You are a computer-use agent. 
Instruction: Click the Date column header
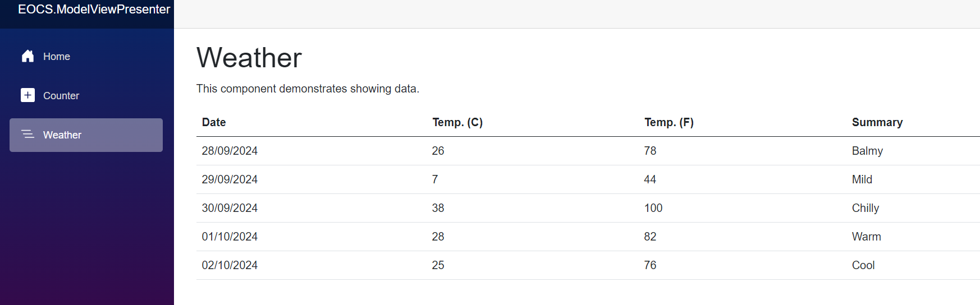click(x=214, y=122)
